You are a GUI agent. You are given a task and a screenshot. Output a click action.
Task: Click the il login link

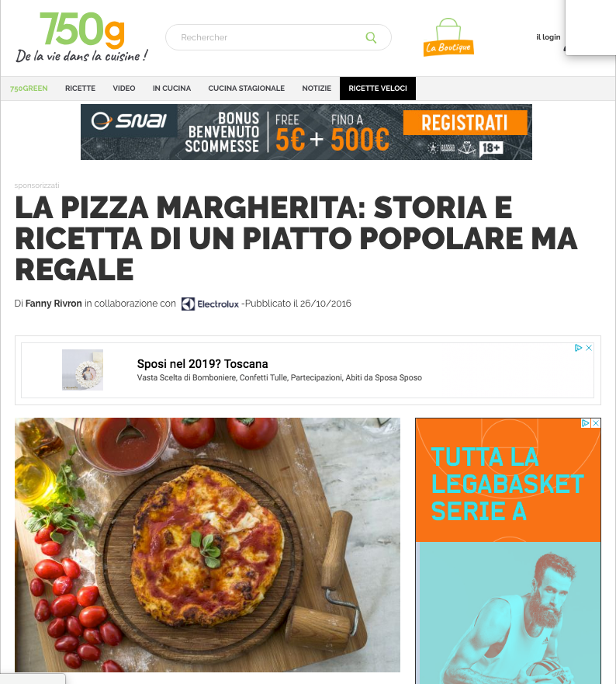tap(548, 37)
